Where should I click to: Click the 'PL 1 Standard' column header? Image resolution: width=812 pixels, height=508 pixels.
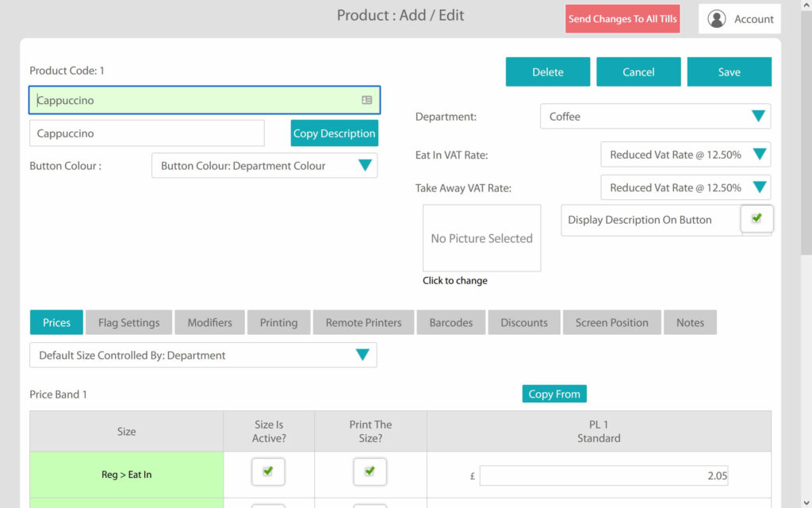click(x=599, y=431)
